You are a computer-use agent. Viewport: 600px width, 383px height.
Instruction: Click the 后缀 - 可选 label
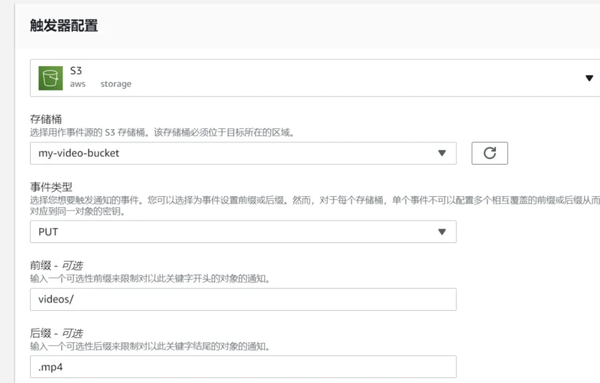tap(56, 333)
